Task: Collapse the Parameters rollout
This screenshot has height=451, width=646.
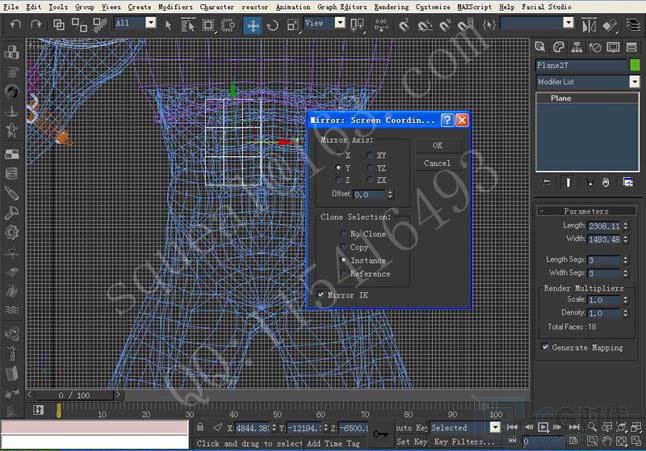Action: (586, 211)
